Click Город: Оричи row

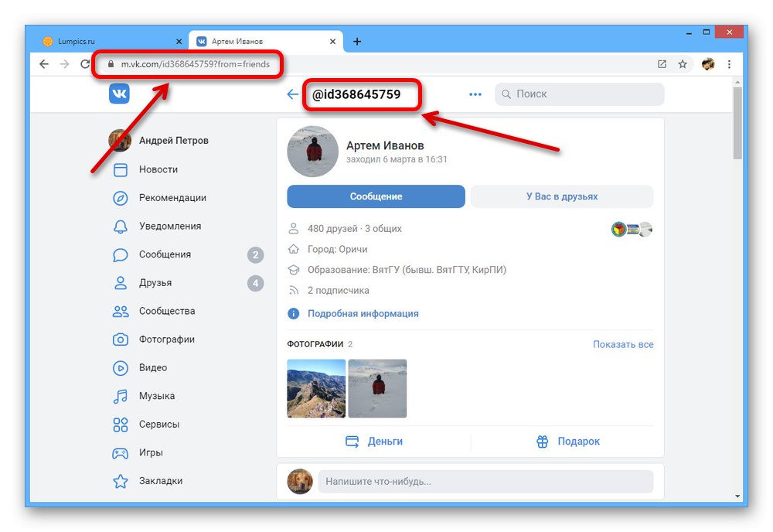[x=337, y=250]
